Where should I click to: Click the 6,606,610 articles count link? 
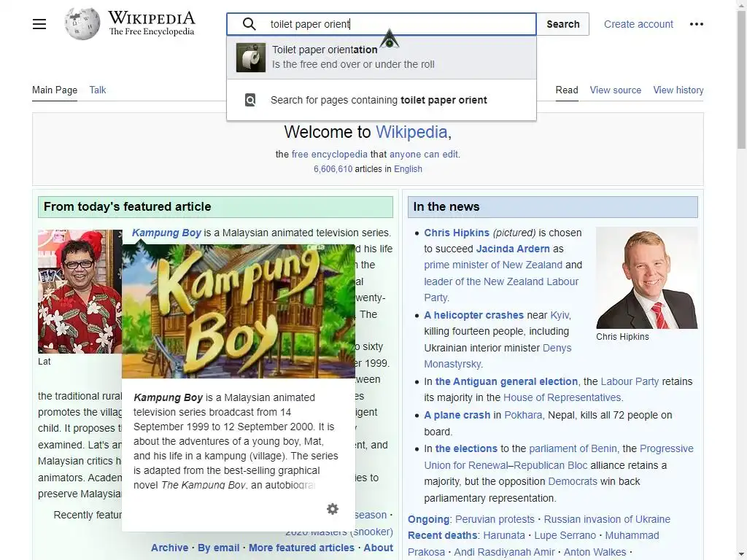pos(333,169)
